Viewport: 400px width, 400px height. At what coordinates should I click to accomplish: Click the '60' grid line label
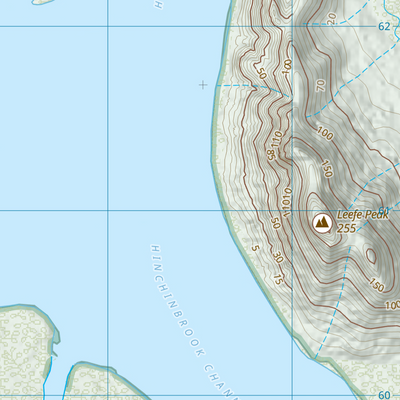[384, 395]
